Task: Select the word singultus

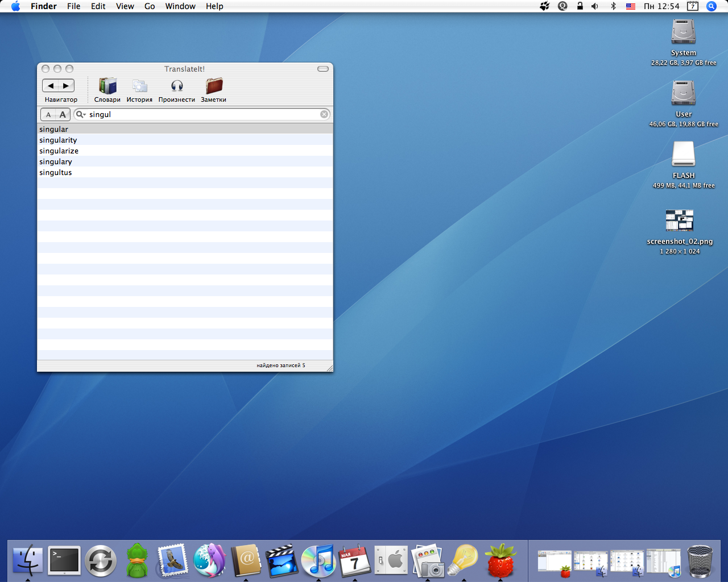Action: coord(185,172)
